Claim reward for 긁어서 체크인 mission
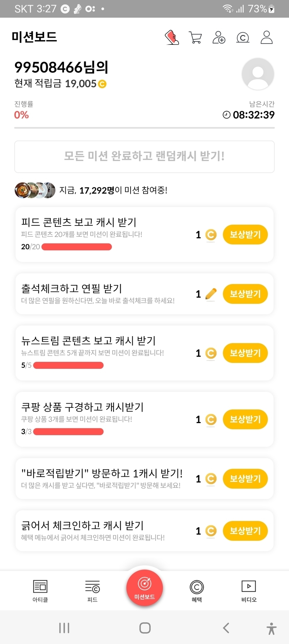 [245, 531]
